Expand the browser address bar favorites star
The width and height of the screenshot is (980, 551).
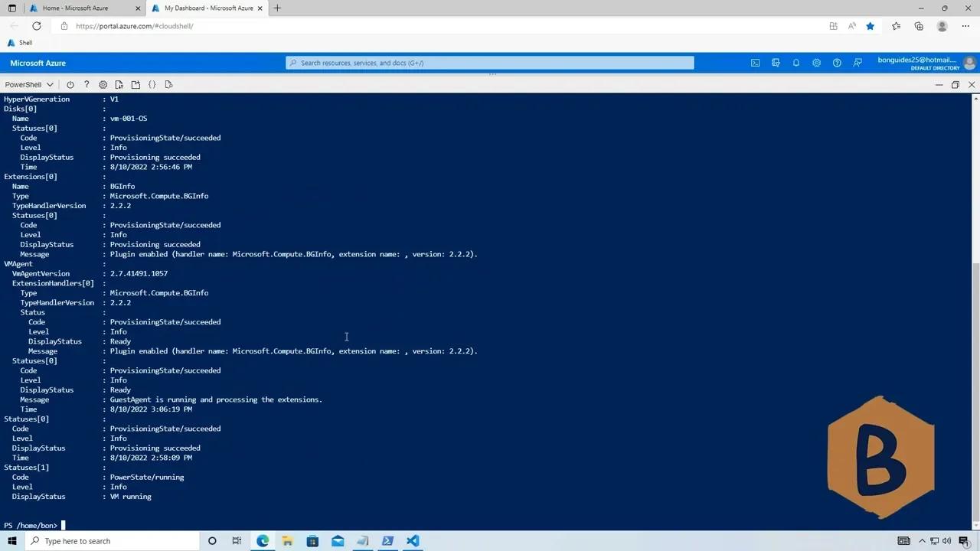coord(871,26)
